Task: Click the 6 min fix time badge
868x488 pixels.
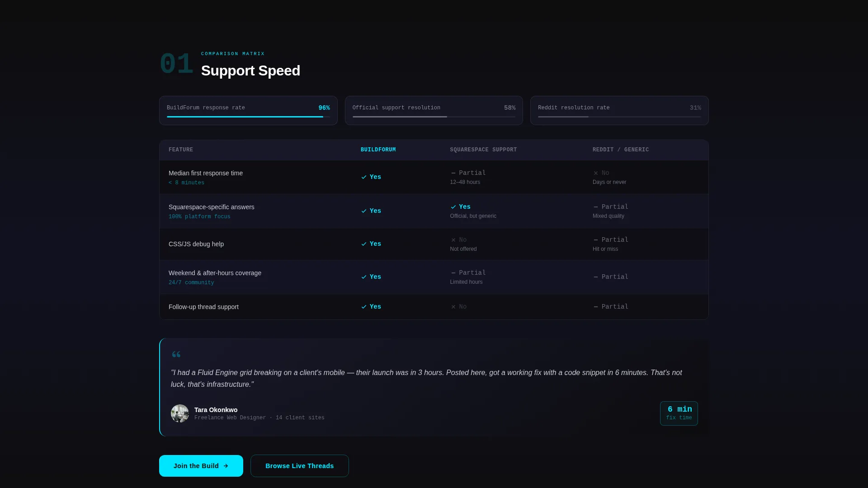Action: point(679,413)
